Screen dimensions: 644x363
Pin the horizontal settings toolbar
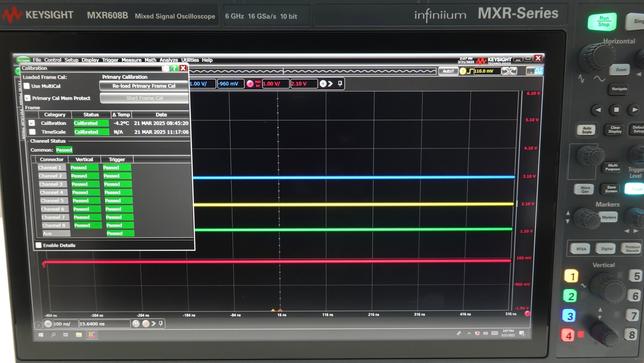161,323
